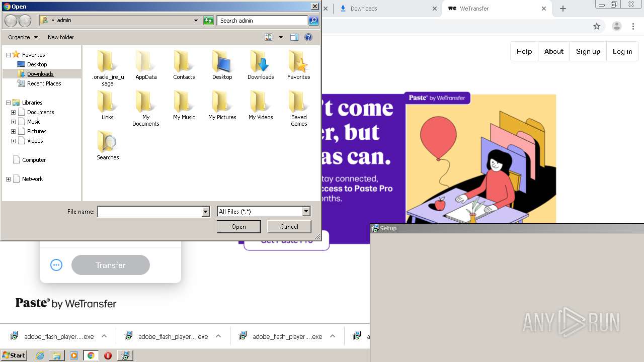Close the Downloads browser tab
The image size is (644, 362).
pyautogui.click(x=435, y=9)
